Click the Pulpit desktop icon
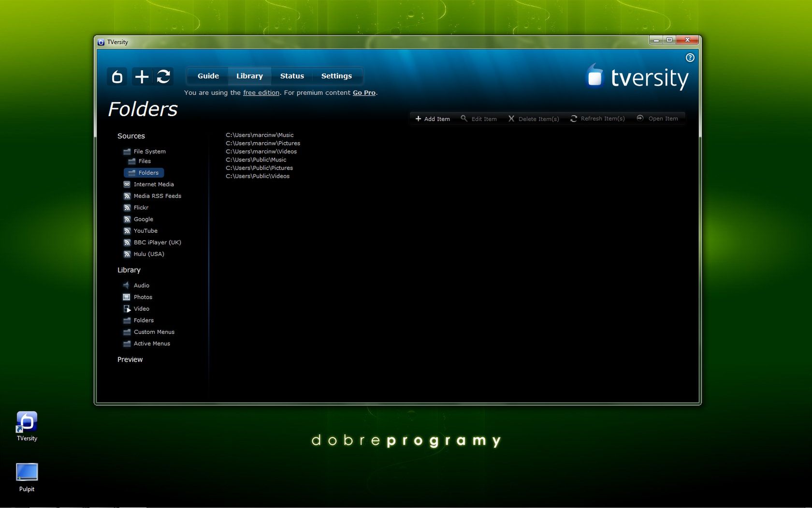 pos(27,472)
